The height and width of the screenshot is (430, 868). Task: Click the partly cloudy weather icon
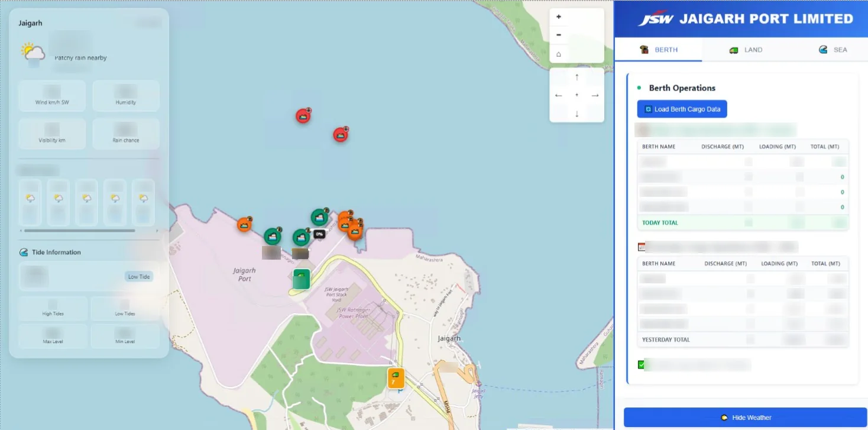(x=33, y=53)
